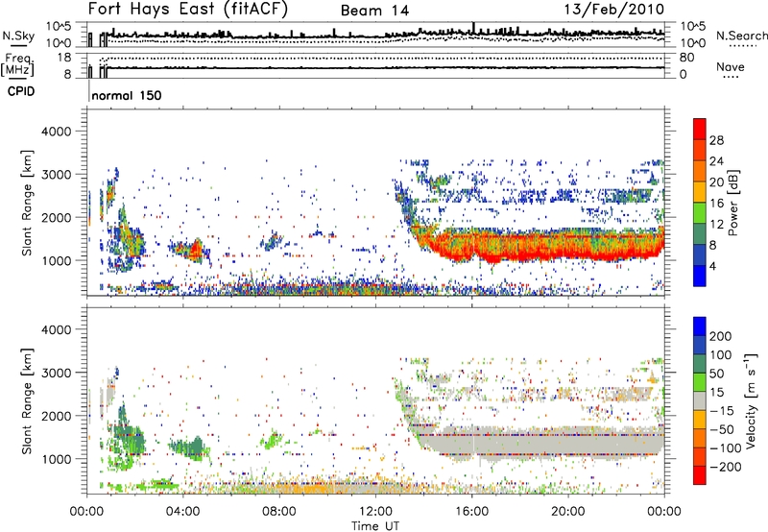
Task: Click the "28" label on power colorbar
Action: tap(716, 140)
